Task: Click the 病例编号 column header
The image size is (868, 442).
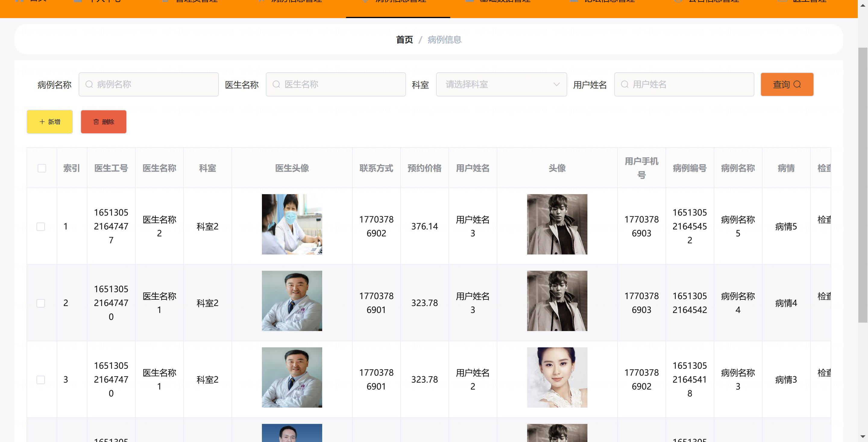Action: click(x=690, y=168)
